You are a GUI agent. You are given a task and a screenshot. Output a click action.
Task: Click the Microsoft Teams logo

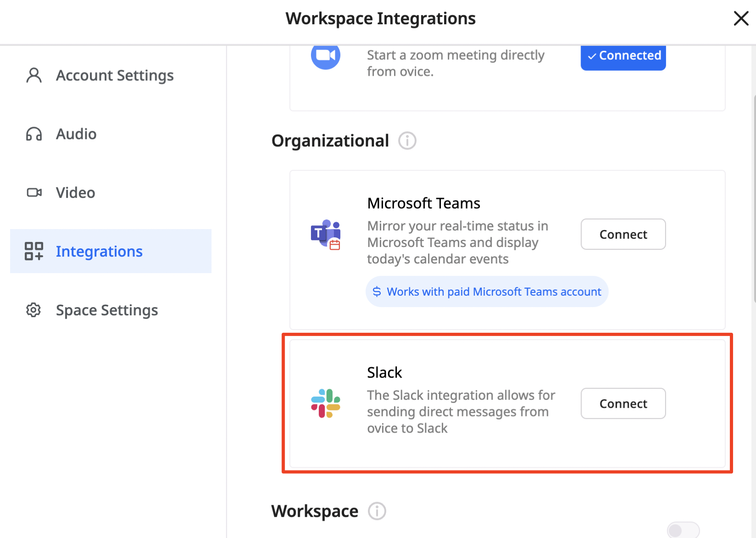pyautogui.click(x=326, y=235)
